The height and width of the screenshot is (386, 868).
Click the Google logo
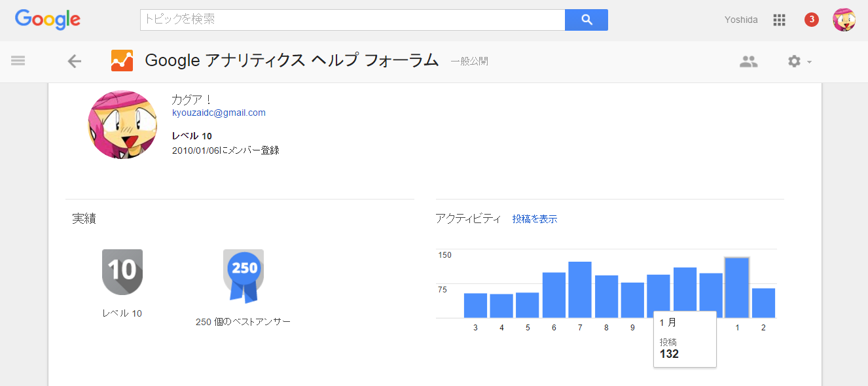[48, 20]
